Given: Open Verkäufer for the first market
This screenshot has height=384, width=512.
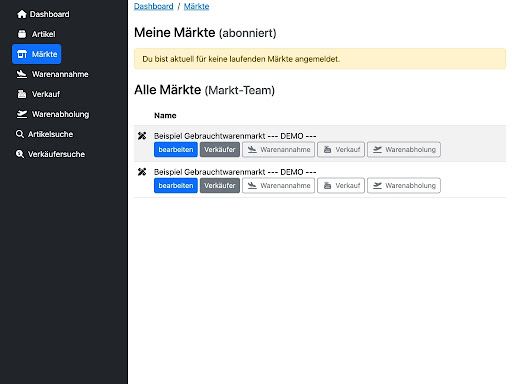Looking at the screenshot, I should click(220, 150).
